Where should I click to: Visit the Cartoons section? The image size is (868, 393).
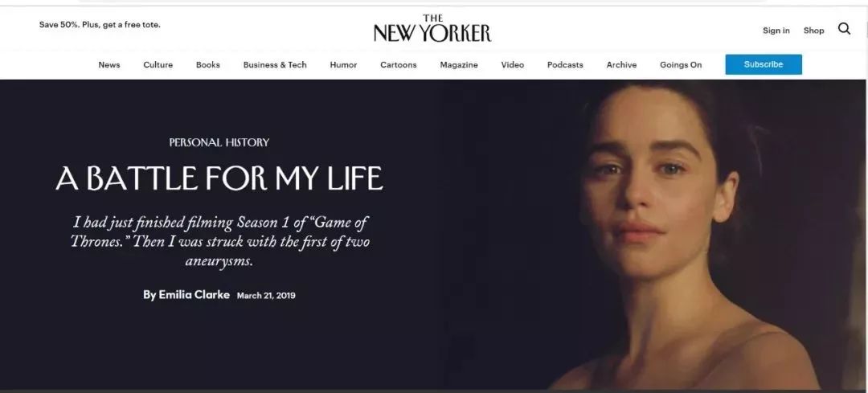[398, 65]
